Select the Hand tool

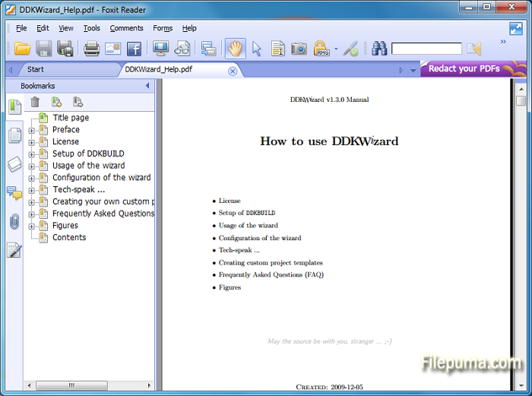tap(235, 49)
